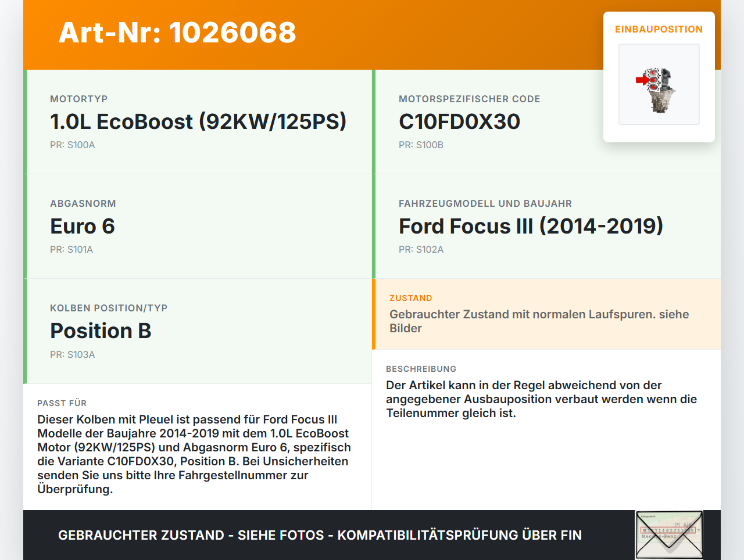The image size is (744, 560).
Task: Select the 1.0L EcoBoost (92KW/125PS) value
Action: coord(198,121)
